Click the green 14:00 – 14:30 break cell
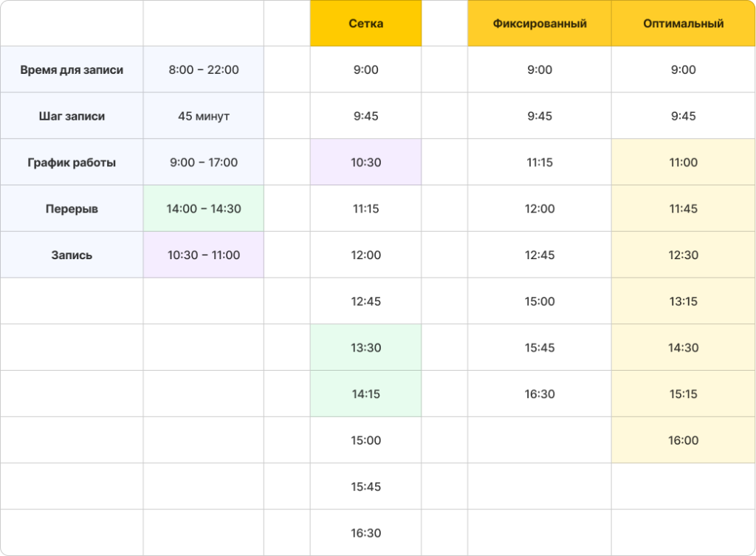 click(204, 209)
